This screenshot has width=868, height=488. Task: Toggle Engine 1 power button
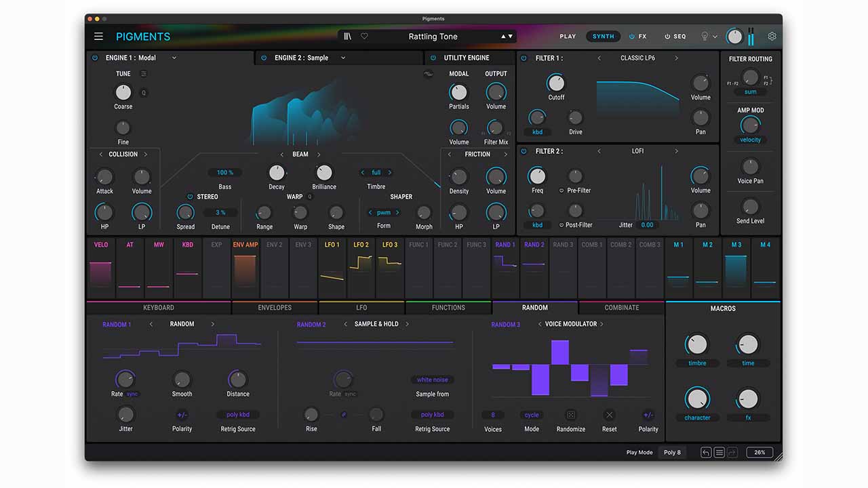[x=95, y=58]
